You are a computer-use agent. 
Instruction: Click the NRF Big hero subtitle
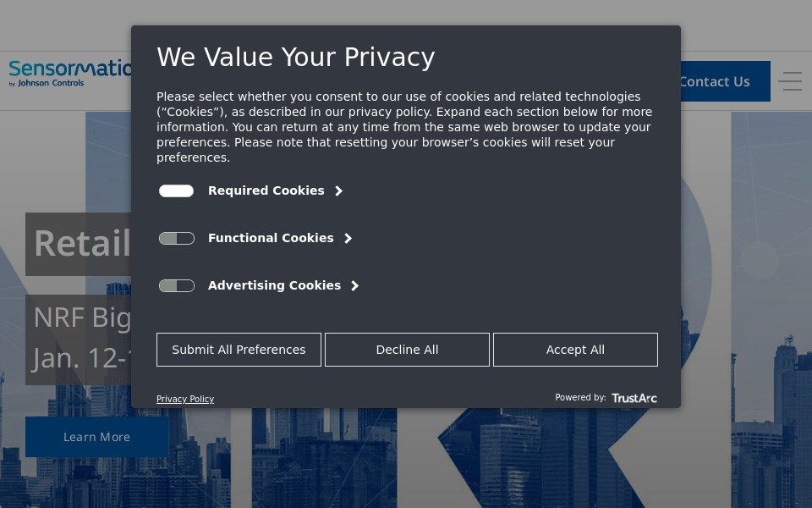point(82,318)
